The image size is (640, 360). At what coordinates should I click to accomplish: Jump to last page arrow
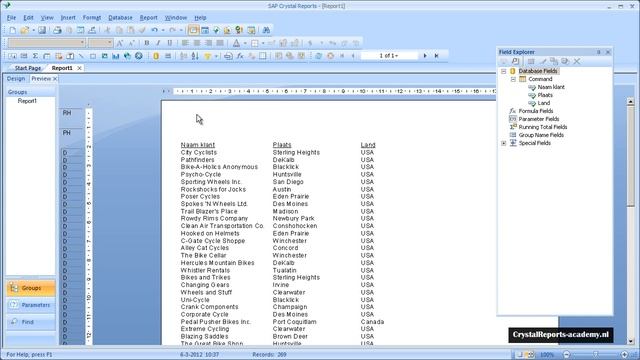(x=436, y=56)
